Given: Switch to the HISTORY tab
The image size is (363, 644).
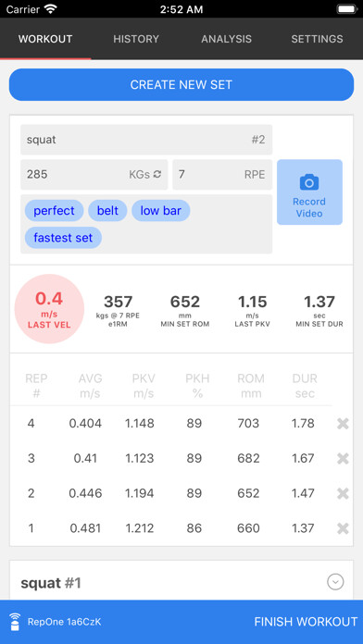Looking at the screenshot, I should 136,39.
